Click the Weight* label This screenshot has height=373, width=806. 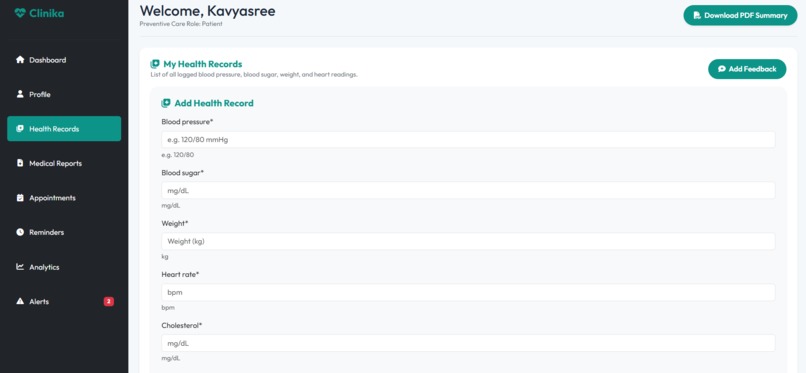[175, 223]
